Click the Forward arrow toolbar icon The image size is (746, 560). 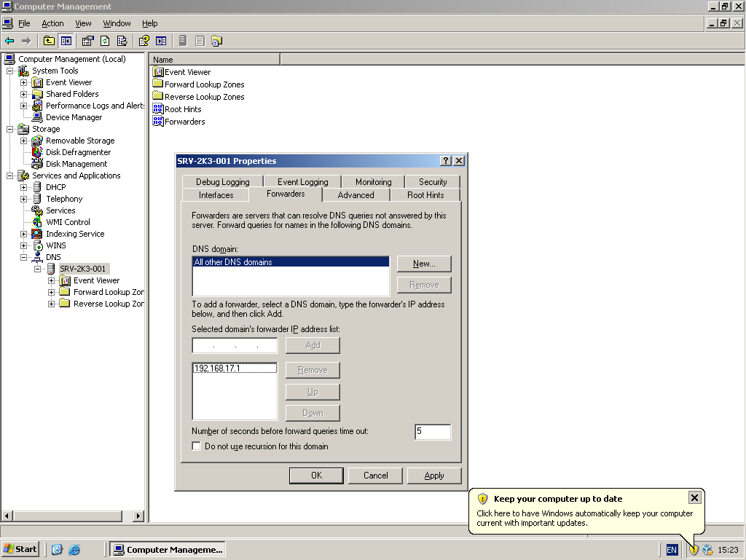pos(26,41)
